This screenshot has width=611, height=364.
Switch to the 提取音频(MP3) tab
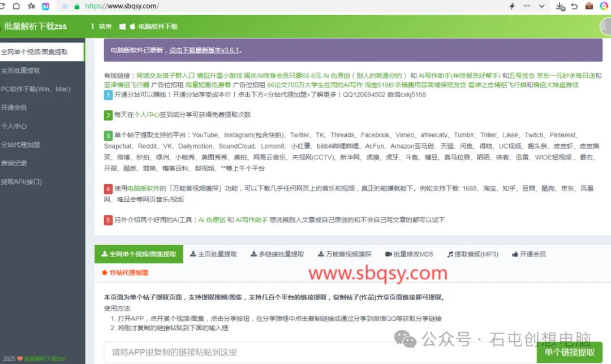pos(472,254)
